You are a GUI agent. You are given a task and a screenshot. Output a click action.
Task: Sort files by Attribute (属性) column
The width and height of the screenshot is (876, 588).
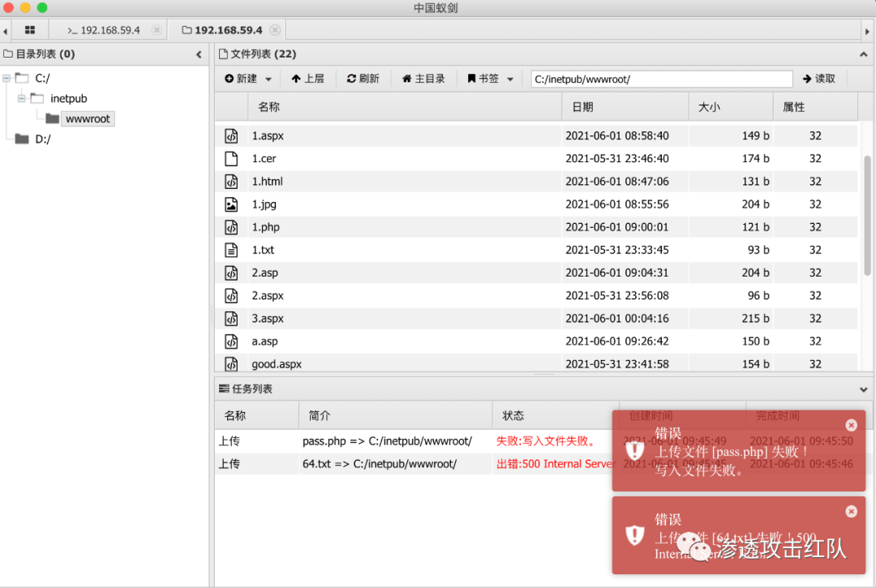click(816, 107)
